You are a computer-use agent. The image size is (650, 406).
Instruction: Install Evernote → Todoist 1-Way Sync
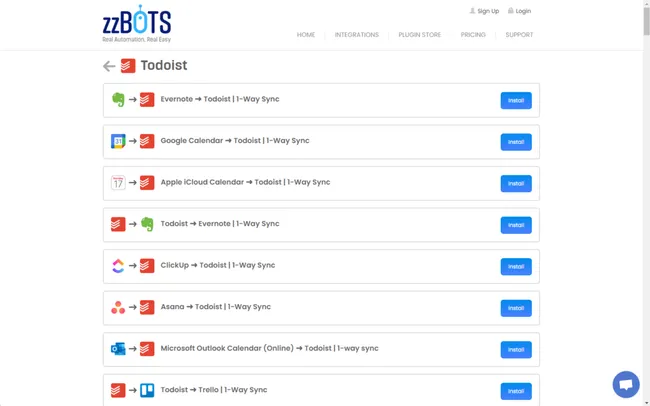pos(516,100)
